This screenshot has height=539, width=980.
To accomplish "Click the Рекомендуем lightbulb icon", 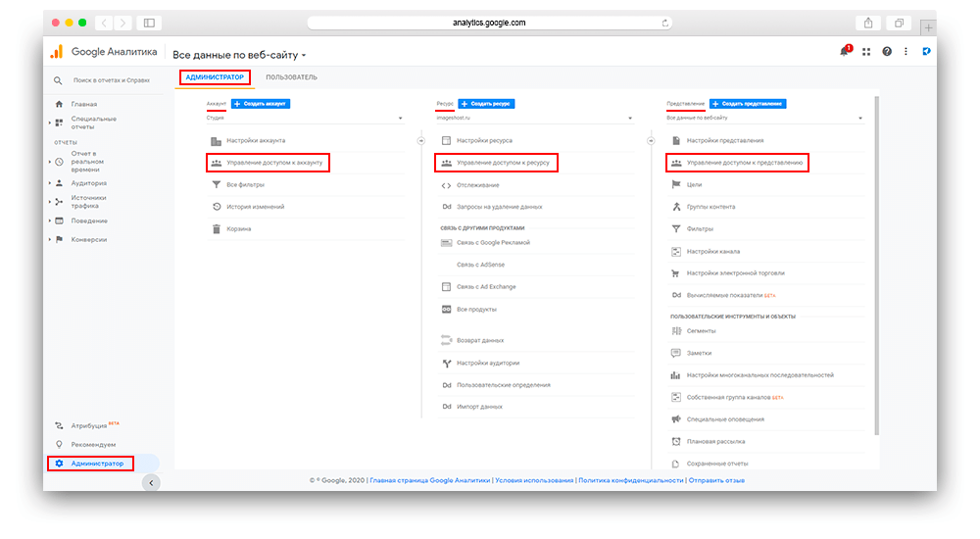I will (59, 445).
